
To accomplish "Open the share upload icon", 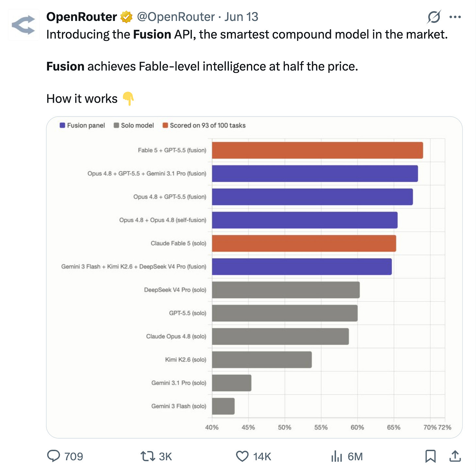I will (455, 456).
